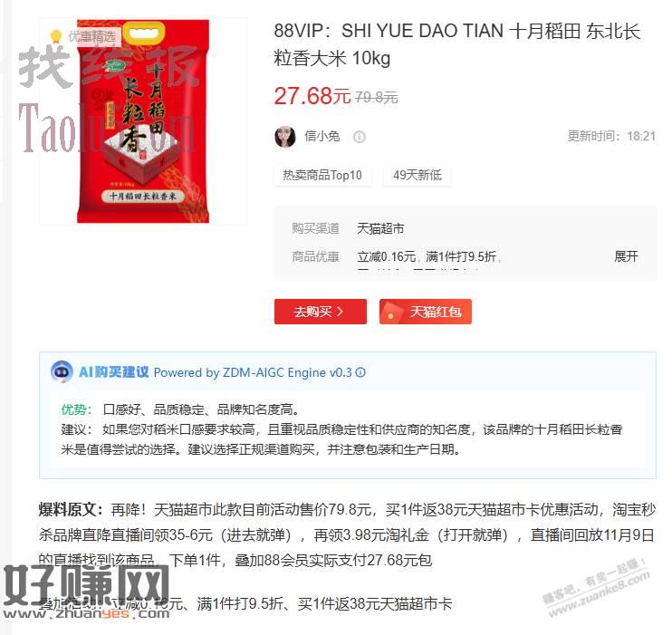This screenshot has width=672, height=635.
Task: Select the 热卖商品Top10 tag
Action: pyautogui.click(x=322, y=175)
